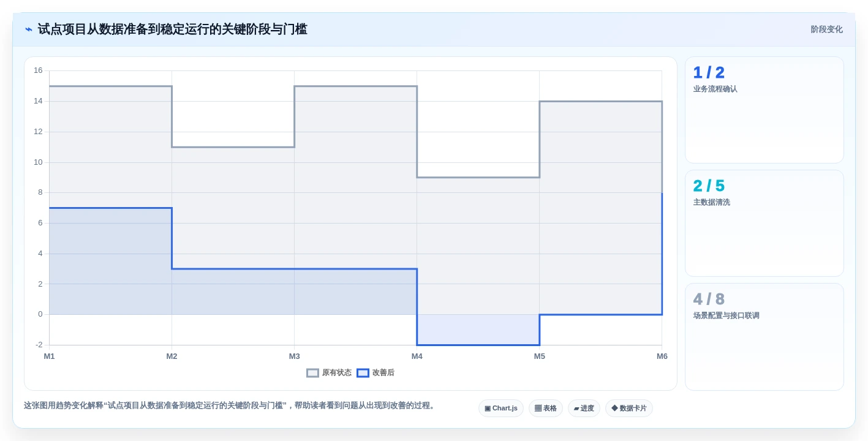
Task: Click the description text below the chart
Action: (x=230, y=405)
